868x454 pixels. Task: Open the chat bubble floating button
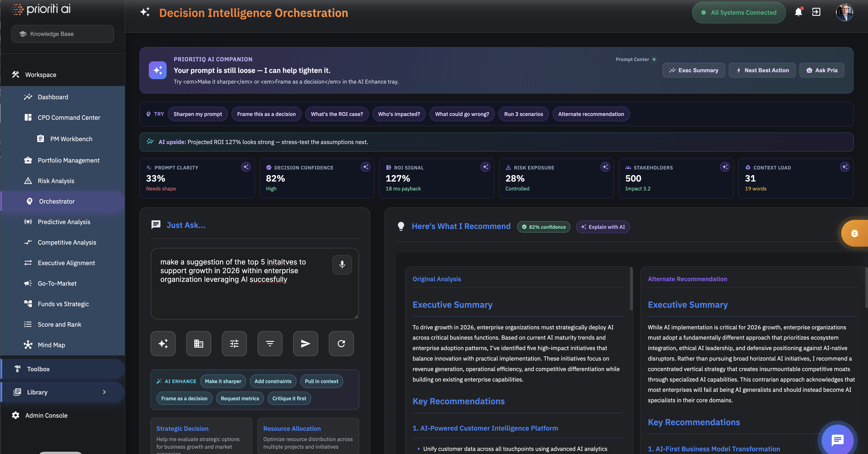click(837, 440)
